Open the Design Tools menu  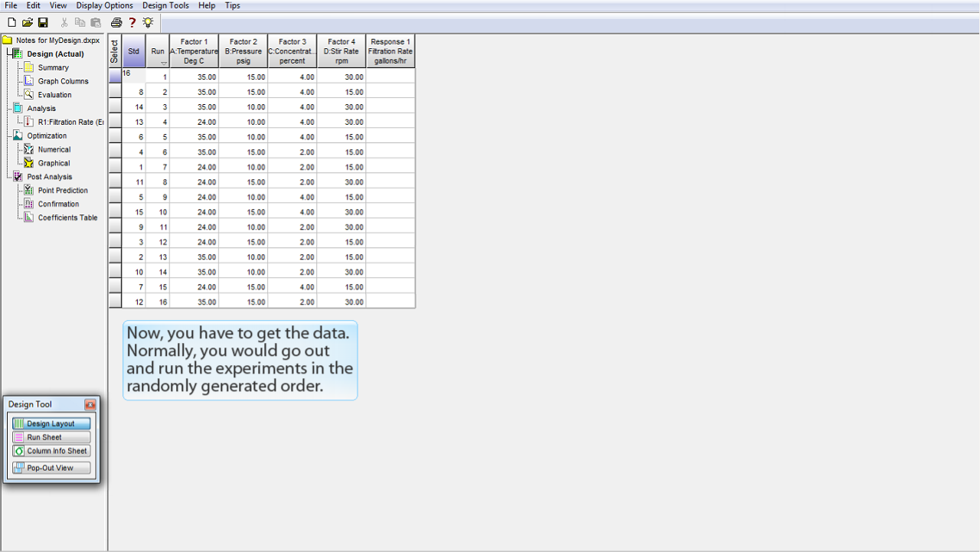coord(165,5)
